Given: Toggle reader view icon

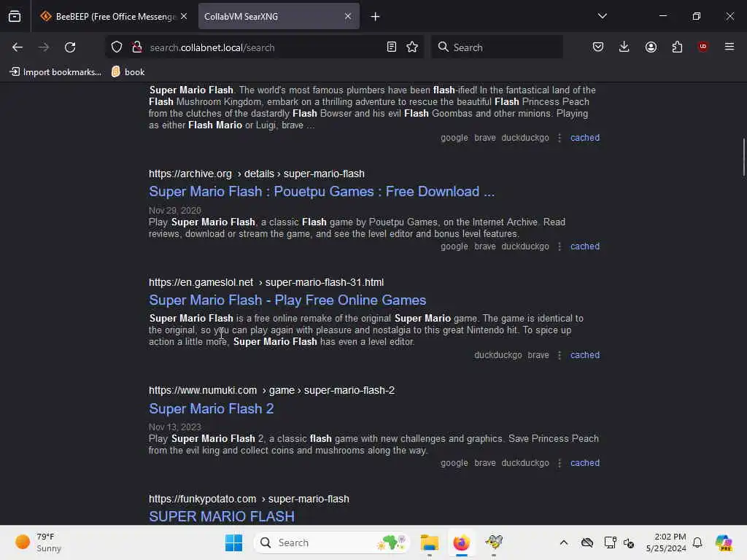Looking at the screenshot, I should [x=392, y=47].
